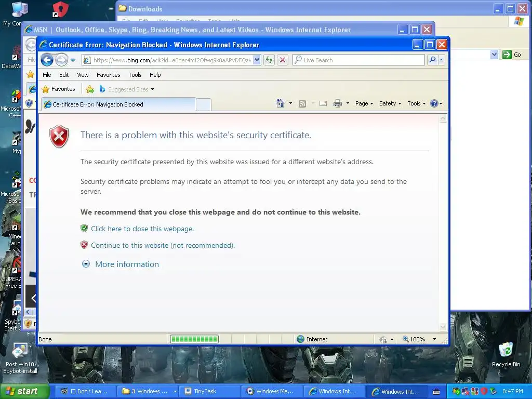Click the red shield error icon
This screenshot has width=532, height=399.
pyautogui.click(x=59, y=136)
